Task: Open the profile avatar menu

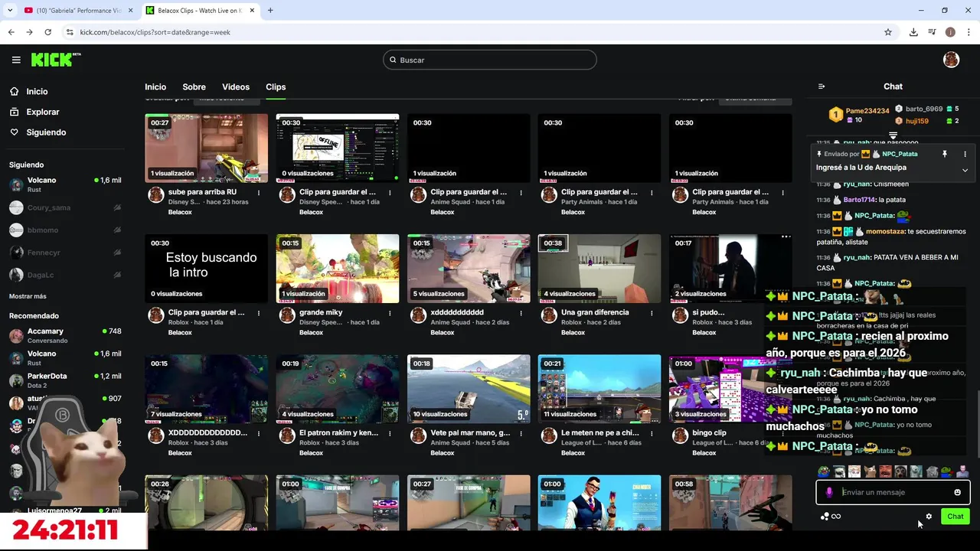Action: click(951, 60)
